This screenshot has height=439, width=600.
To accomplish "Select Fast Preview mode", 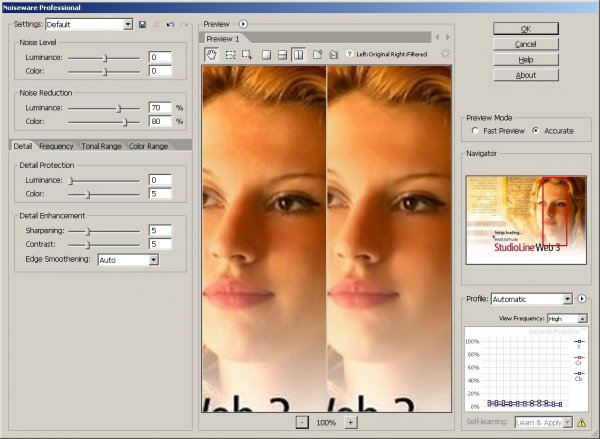I will pyautogui.click(x=475, y=131).
